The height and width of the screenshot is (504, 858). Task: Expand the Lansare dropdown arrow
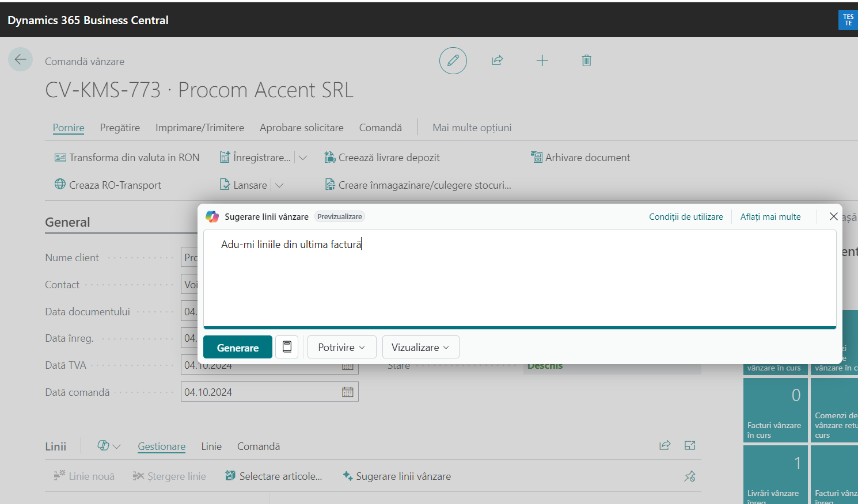pos(280,185)
